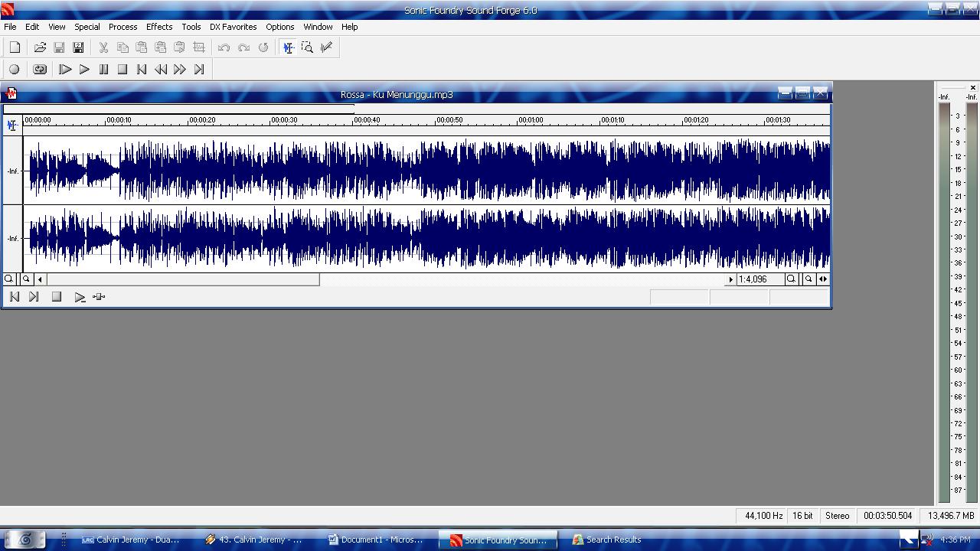This screenshot has height=551, width=980.
Task: Switch to Document1 Microsoft Word in taskbar
Action: pos(376,540)
